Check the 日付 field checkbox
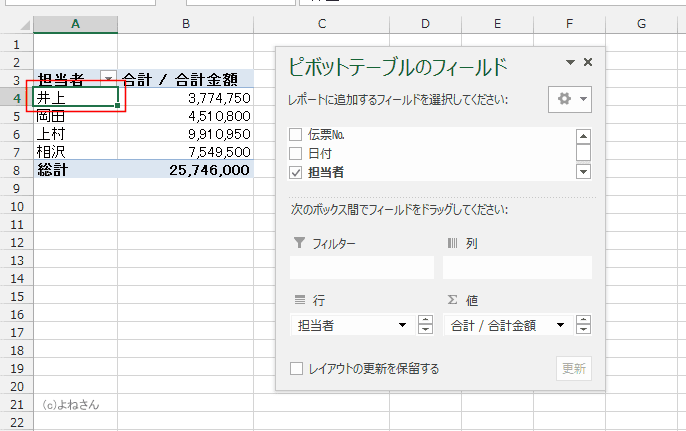686x431 pixels. 296,153
